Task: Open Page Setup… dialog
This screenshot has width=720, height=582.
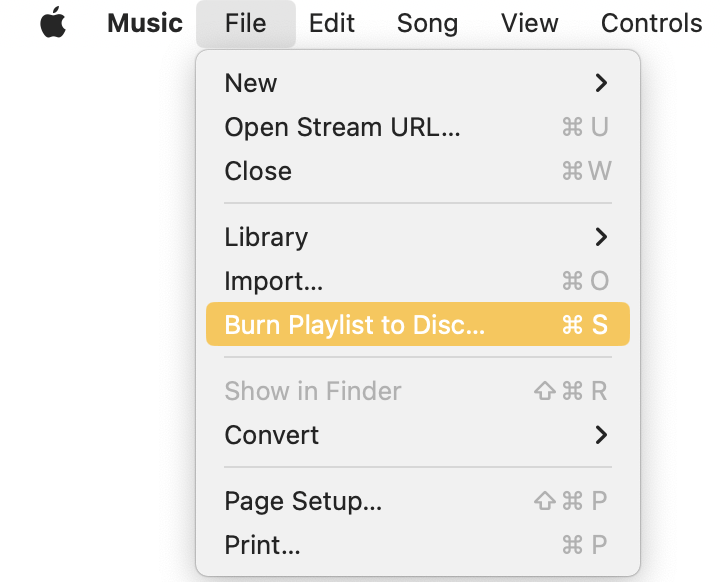Action: point(303,501)
